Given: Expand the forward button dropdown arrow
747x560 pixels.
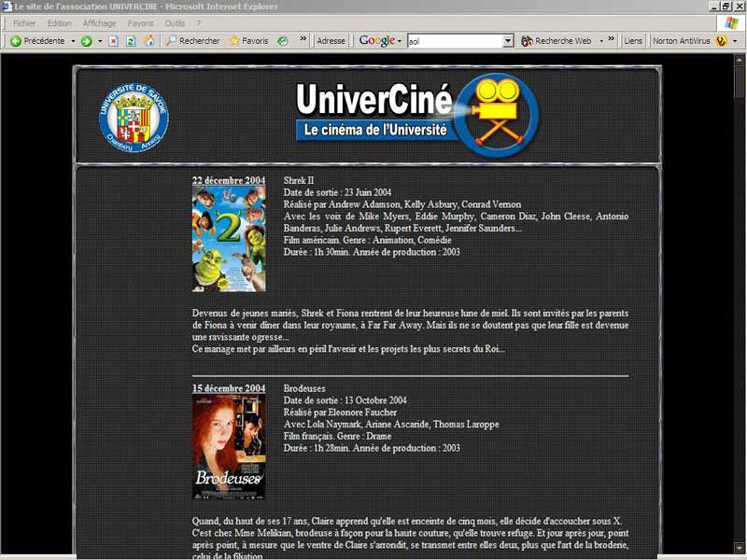Looking at the screenshot, I should click(100, 40).
